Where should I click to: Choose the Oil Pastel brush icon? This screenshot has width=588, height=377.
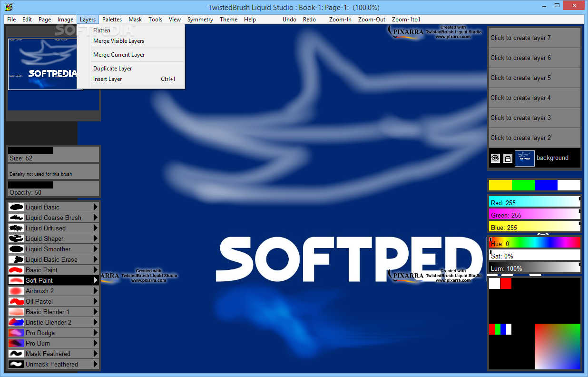16,301
